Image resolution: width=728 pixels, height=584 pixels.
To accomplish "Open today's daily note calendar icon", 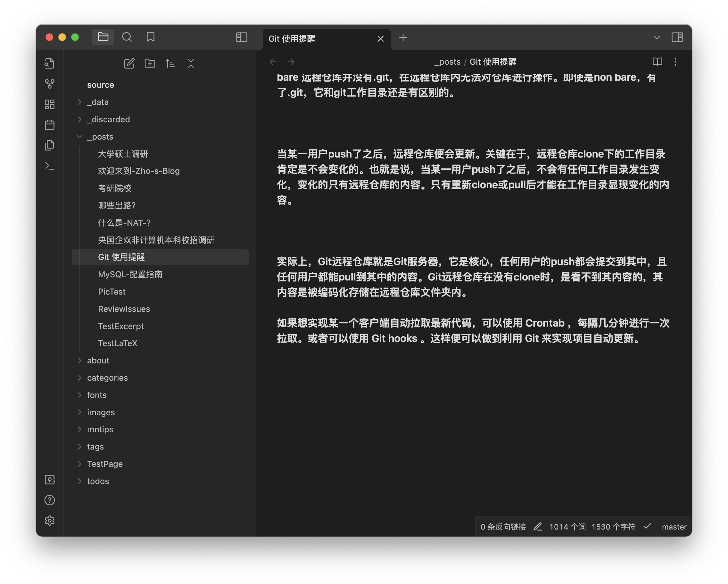I will point(50,125).
